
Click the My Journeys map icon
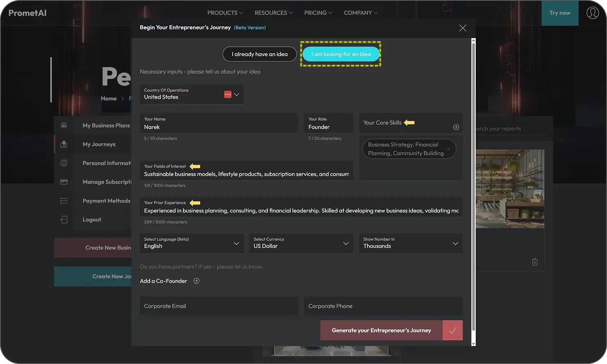coord(64,144)
